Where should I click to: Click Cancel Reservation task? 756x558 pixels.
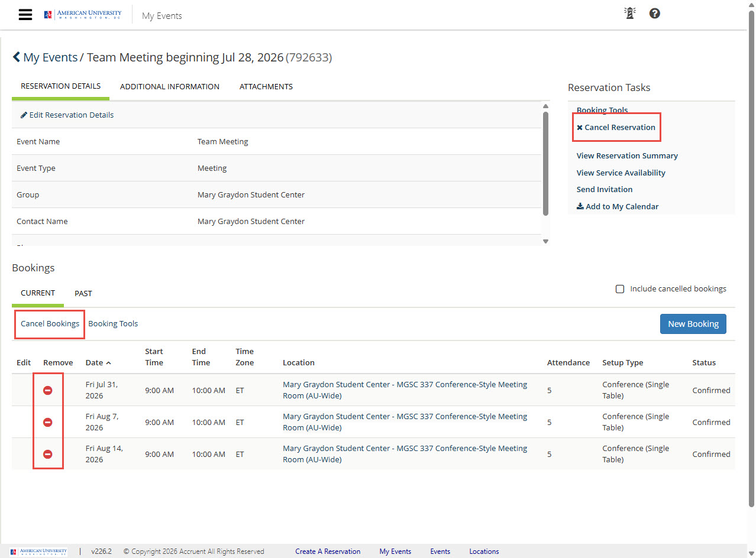[x=616, y=127]
